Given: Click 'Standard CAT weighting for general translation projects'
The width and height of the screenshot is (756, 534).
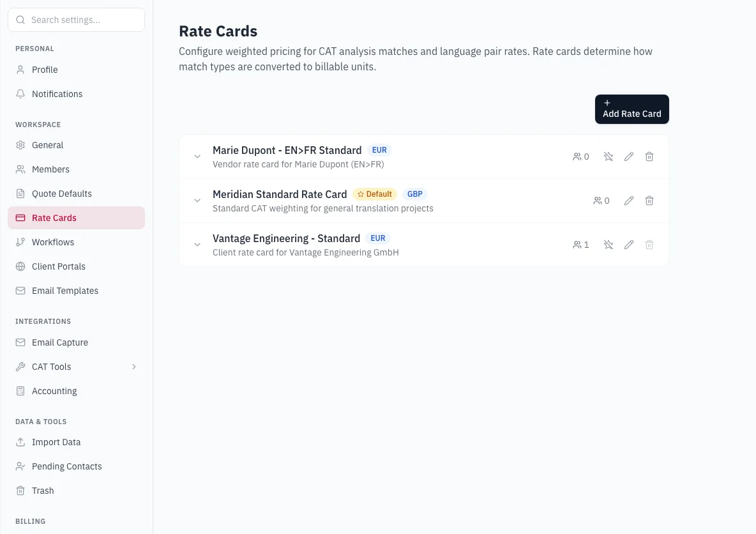Looking at the screenshot, I should click(323, 208).
